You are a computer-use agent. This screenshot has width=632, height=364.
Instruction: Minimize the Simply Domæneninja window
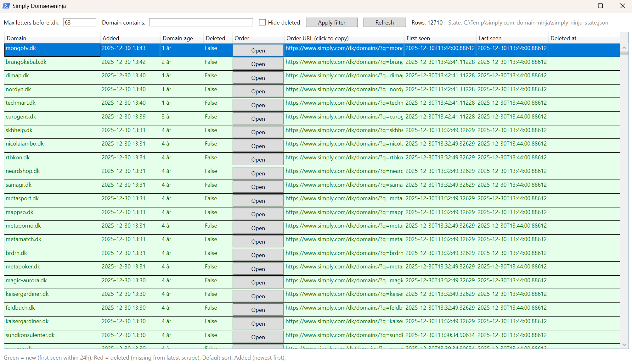tap(578, 6)
